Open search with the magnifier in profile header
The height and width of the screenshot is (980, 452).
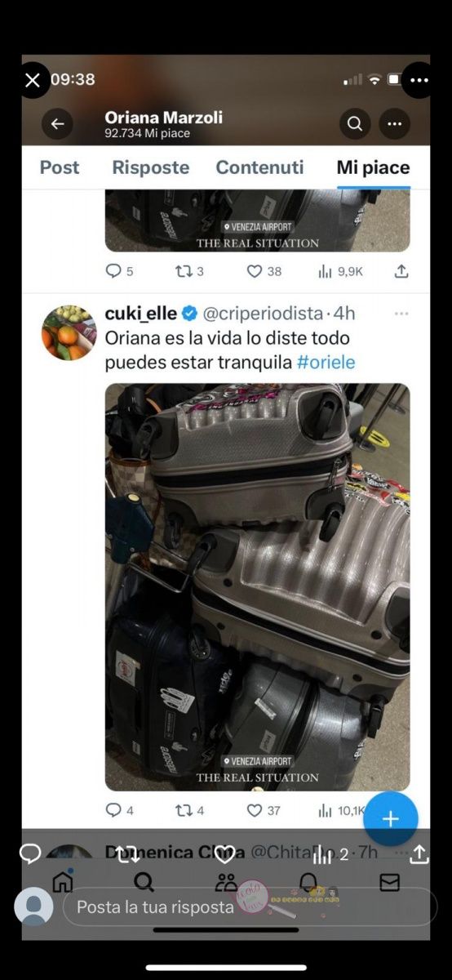coord(355,124)
